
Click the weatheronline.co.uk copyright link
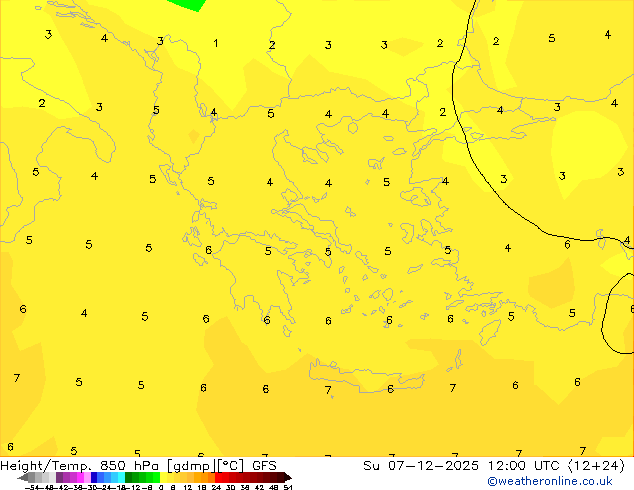point(564,481)
